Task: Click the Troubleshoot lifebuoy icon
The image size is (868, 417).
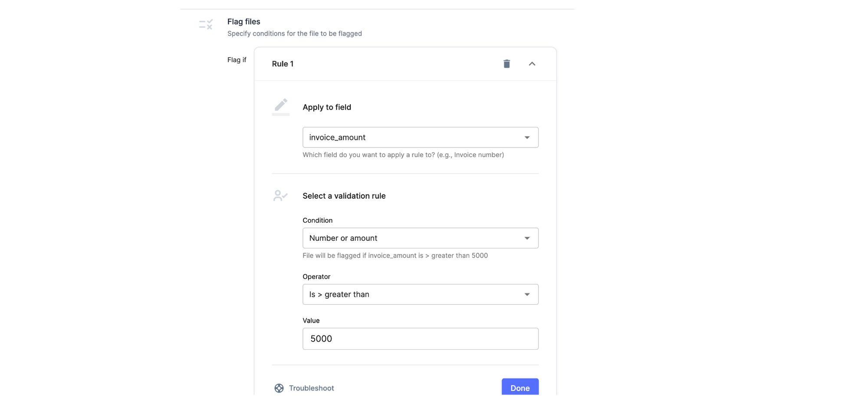Action: (x=279, y=388)
